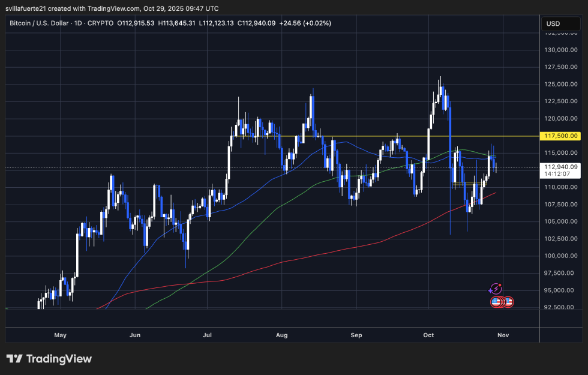Toggle the yellow 117,500.00 price level label

point(560,136)
